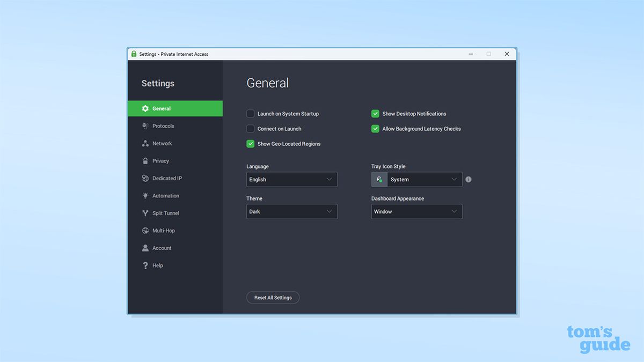Click the Allow Background Latency Checks label
Screen dimensions: 644x362
[x=422, y=129]
